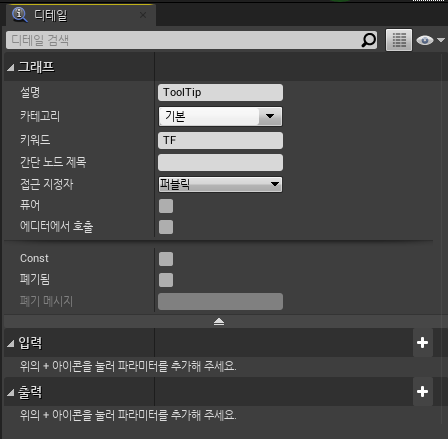Click the 카테고리 dropdown arrow button

(x=270, y=116)
